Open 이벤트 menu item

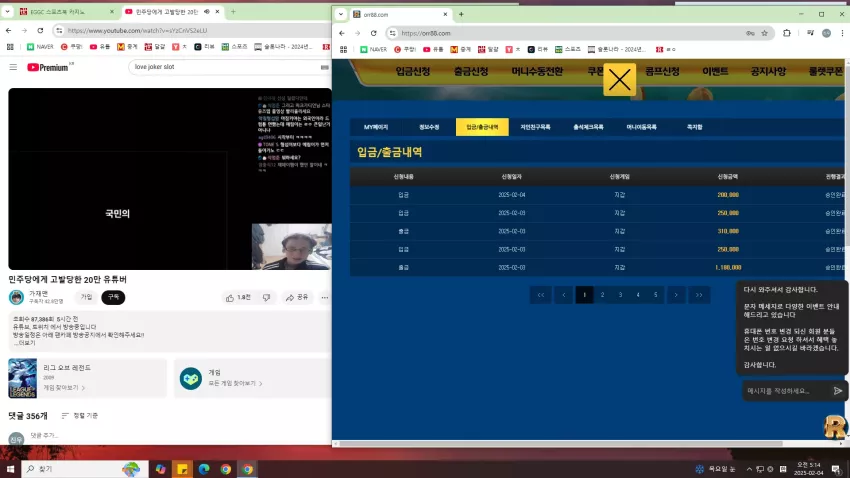pyautogui.click(x=715, y=72)
